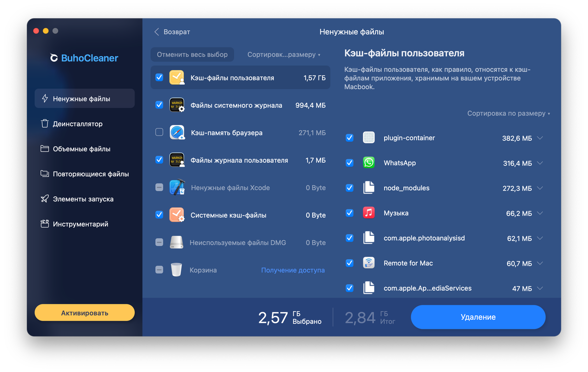Viewport: 588px width, 372px height.
Task: Toggle the com.apple.photoanalysisd checkbox
Action: 349,238
